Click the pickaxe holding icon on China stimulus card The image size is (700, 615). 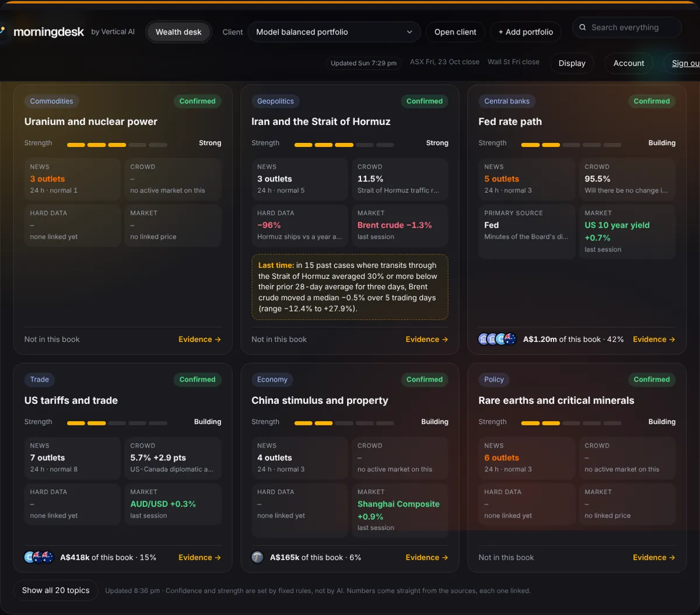point(257,557)
